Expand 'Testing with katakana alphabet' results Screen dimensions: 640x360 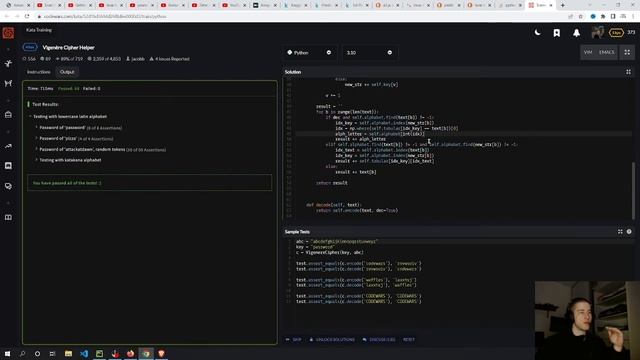[x=70, y=160]
